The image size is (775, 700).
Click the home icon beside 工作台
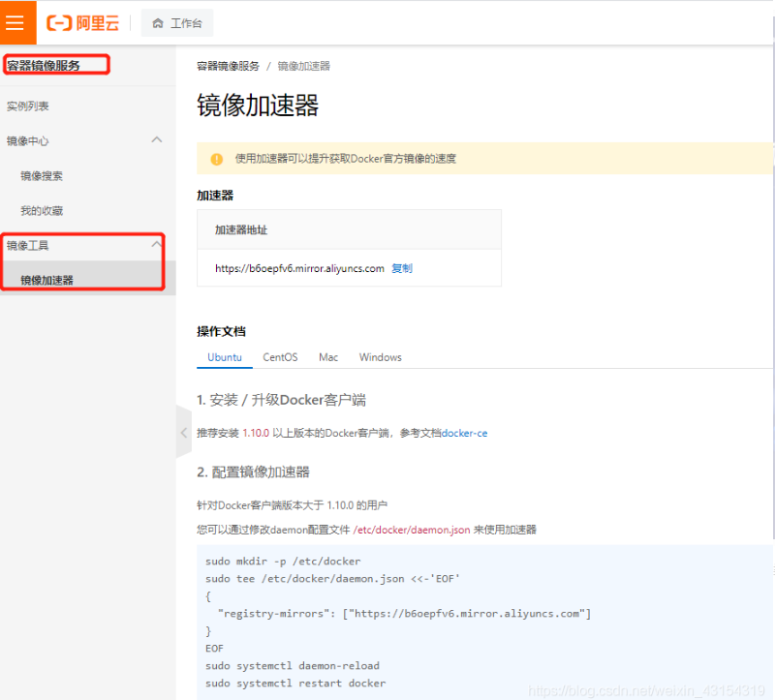coord(158,23)
